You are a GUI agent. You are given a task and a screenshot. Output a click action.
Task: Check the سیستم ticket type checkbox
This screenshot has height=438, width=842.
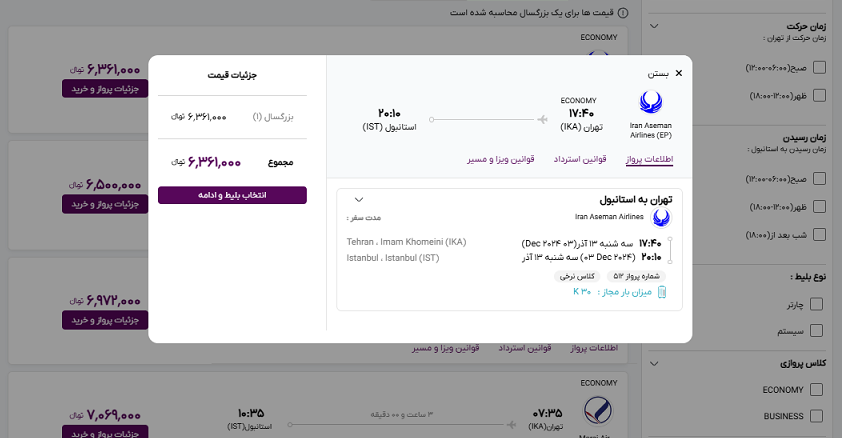(816, 331)
